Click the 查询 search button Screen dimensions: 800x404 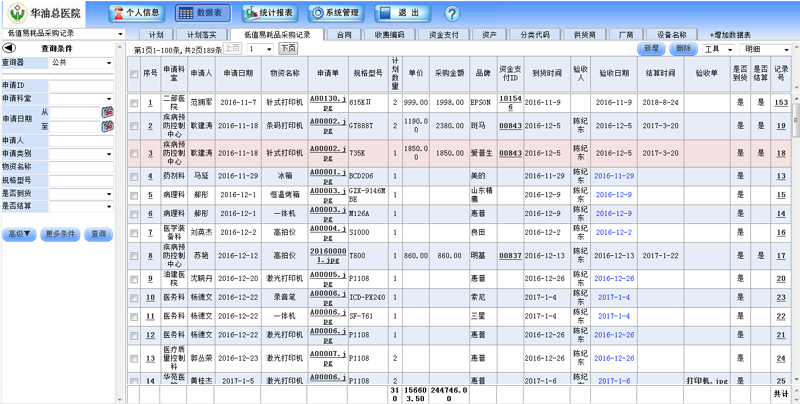[98, 234]
